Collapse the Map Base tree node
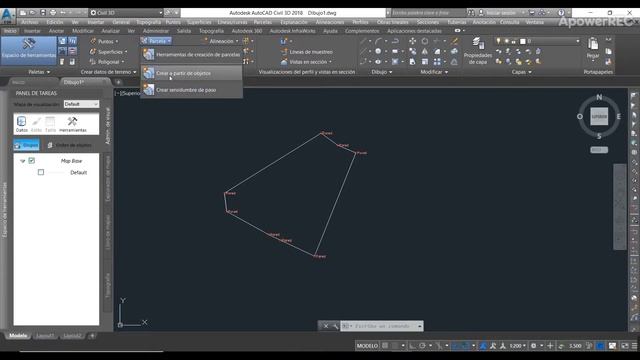This screenshot has width=640, height=360. (22, 161)
